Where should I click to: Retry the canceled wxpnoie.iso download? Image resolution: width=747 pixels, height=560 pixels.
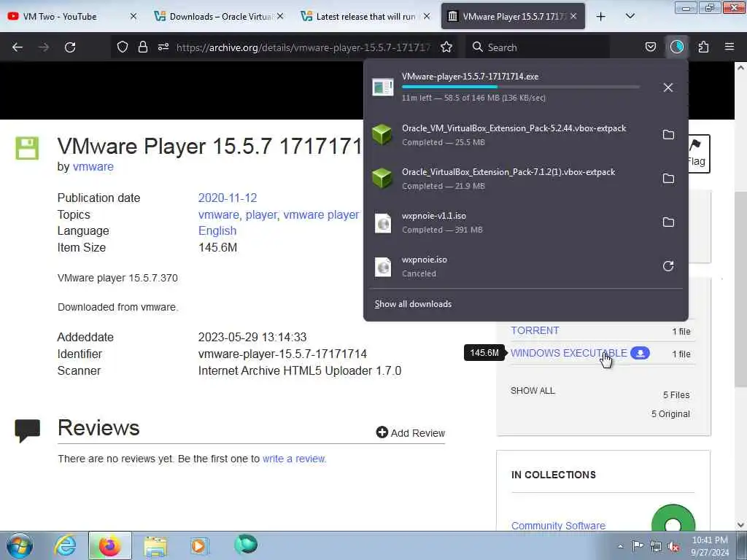pyautogui.click(x=668, y=266)
